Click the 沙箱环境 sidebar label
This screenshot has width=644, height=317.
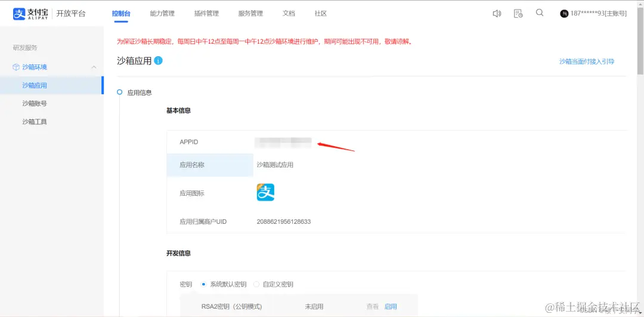35,67
